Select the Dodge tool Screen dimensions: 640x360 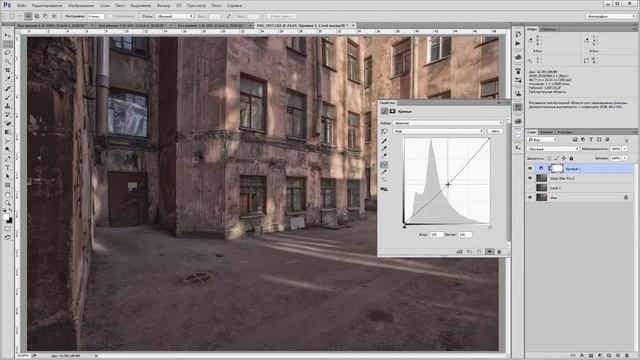[x=8, y=150]
